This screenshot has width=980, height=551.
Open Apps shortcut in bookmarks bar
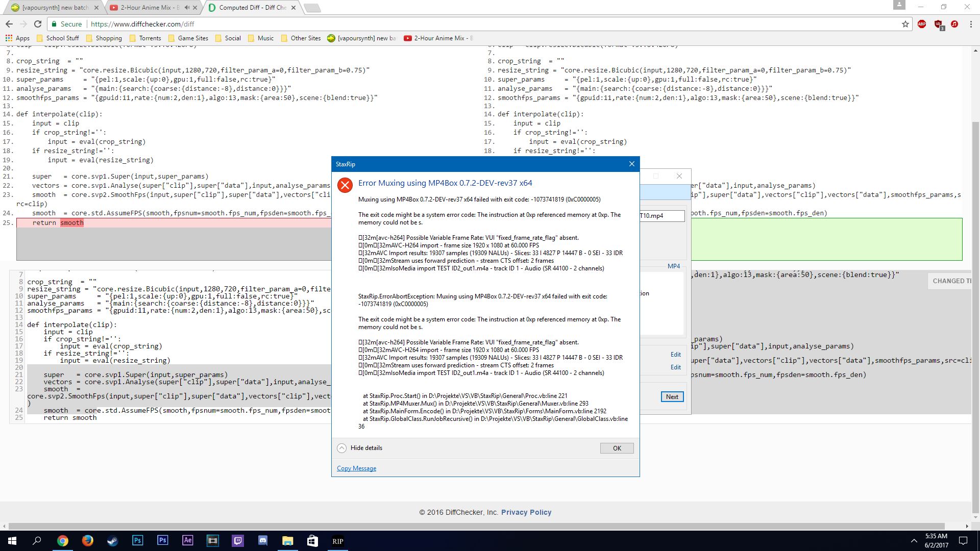pos(17,38)
